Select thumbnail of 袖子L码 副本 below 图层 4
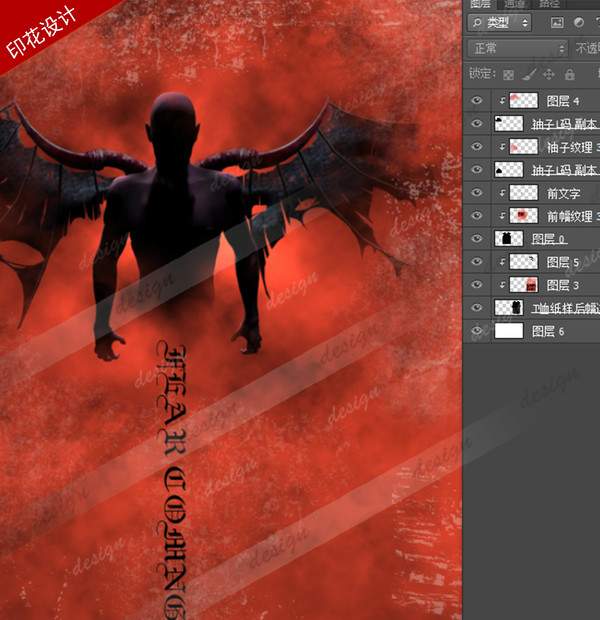Screen dimensions: 600x620 pos(509,123)
